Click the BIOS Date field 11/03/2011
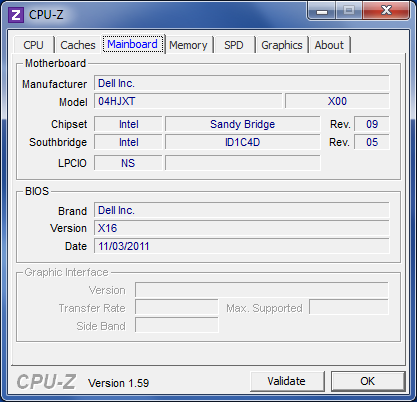The image size is (417, 402). pyautogui.click(x=242, y=246)
